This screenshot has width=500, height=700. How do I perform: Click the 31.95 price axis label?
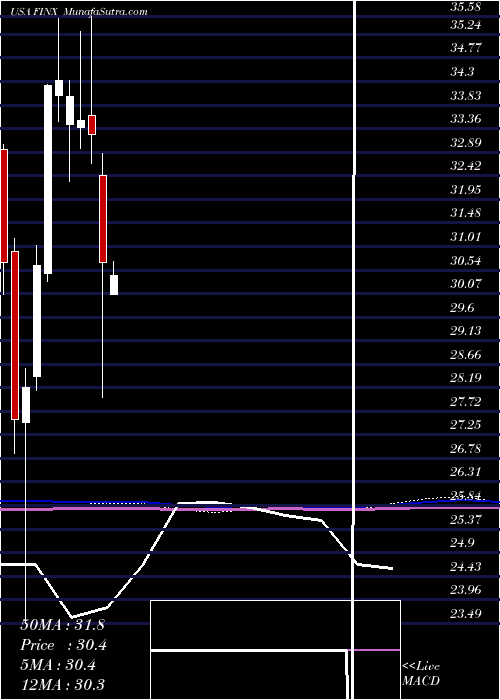tap(465, 190)
